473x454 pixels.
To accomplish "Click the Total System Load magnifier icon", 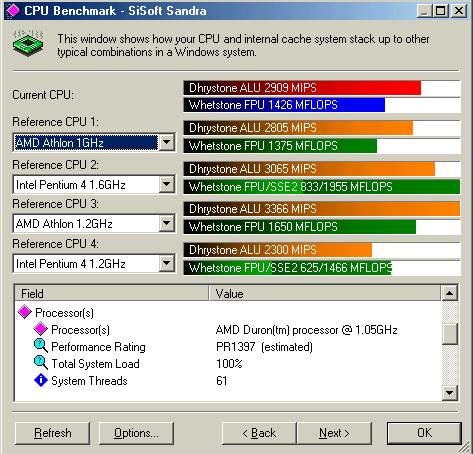I will pos(41,363).
